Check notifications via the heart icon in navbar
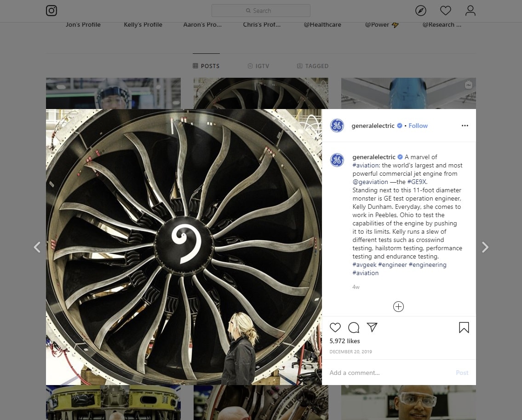The image size is (522, 420). (x=445, y=10)
